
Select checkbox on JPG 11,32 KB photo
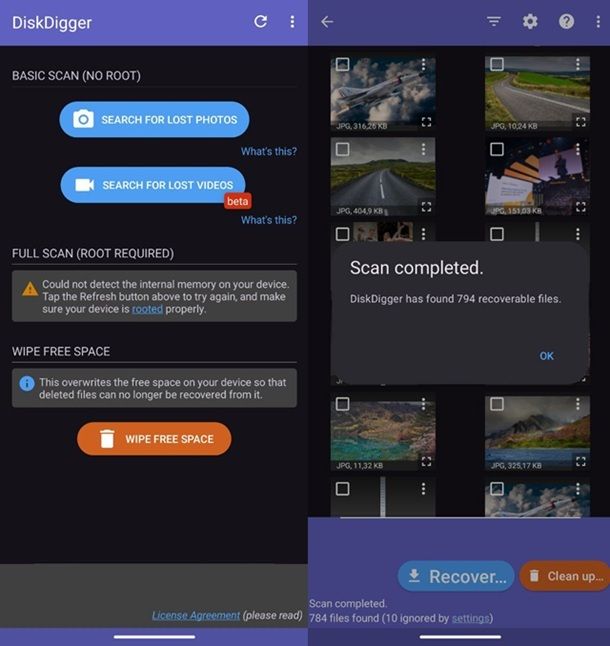(343, 404)
